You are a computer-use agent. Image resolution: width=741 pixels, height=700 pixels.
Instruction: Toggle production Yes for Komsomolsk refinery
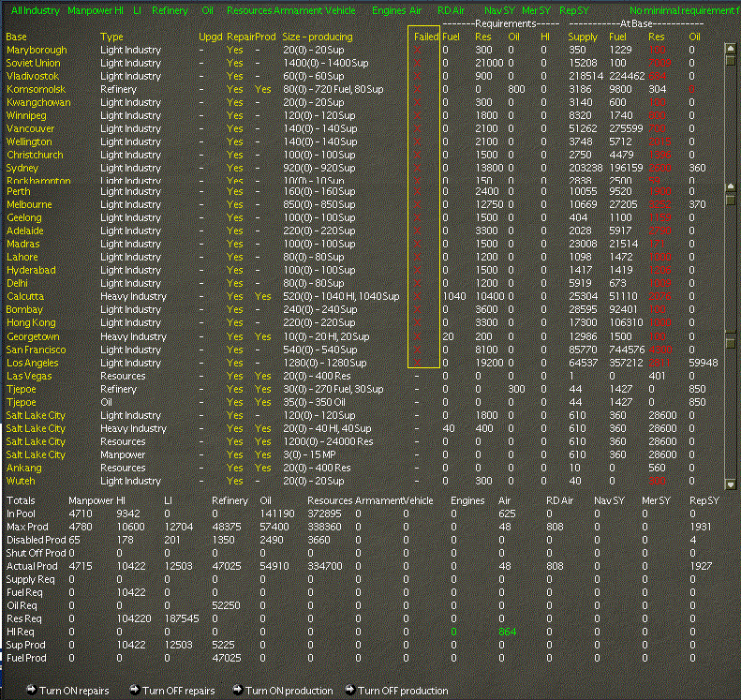[x=262, y=89]
